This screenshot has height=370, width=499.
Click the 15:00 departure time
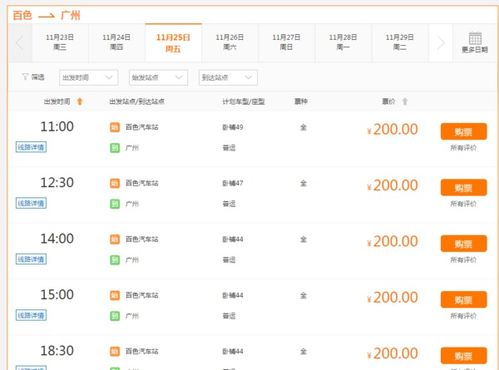[57, 295]
